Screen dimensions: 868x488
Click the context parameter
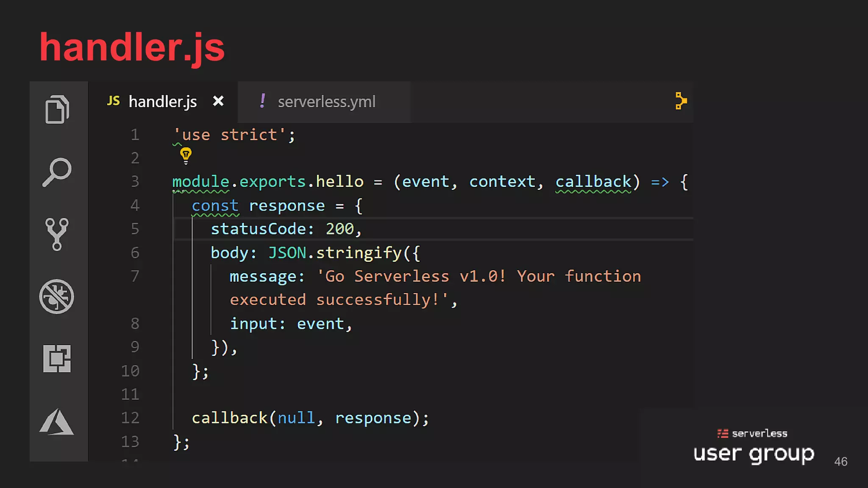(502, 182)
